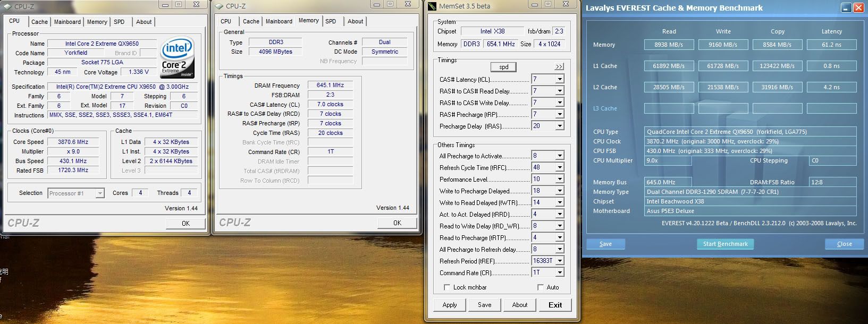Click the memory Size value 4096 MBytes
The image size is (868, 324).
(276, 52)
